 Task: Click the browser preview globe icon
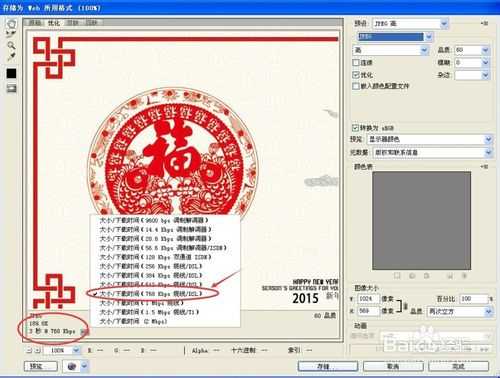click(72, 366)
